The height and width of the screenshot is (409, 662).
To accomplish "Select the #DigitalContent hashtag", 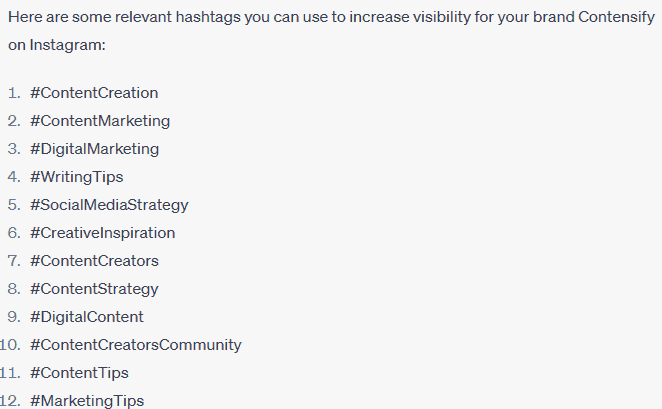I will click(x=86, y=317).
